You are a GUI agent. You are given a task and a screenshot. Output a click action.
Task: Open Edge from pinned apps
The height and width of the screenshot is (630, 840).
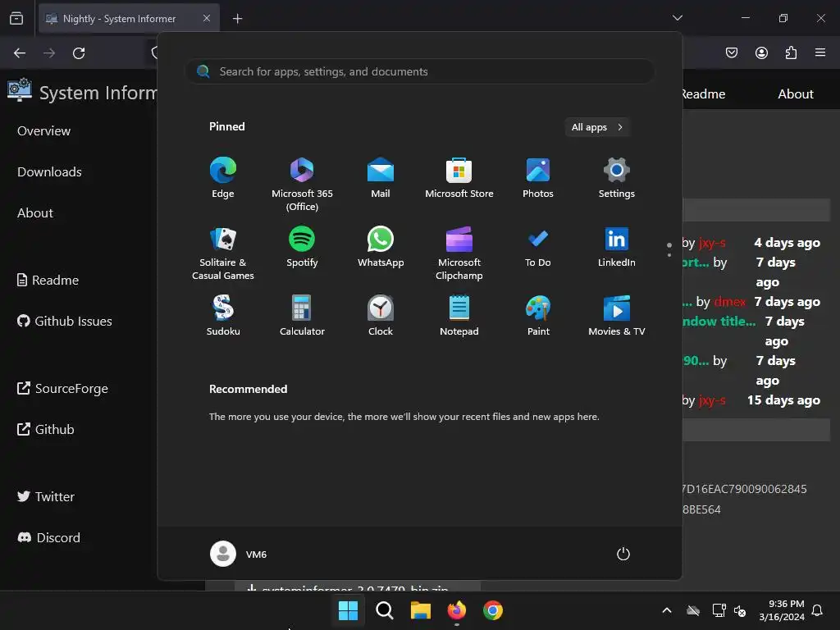(x=223, y=178)
